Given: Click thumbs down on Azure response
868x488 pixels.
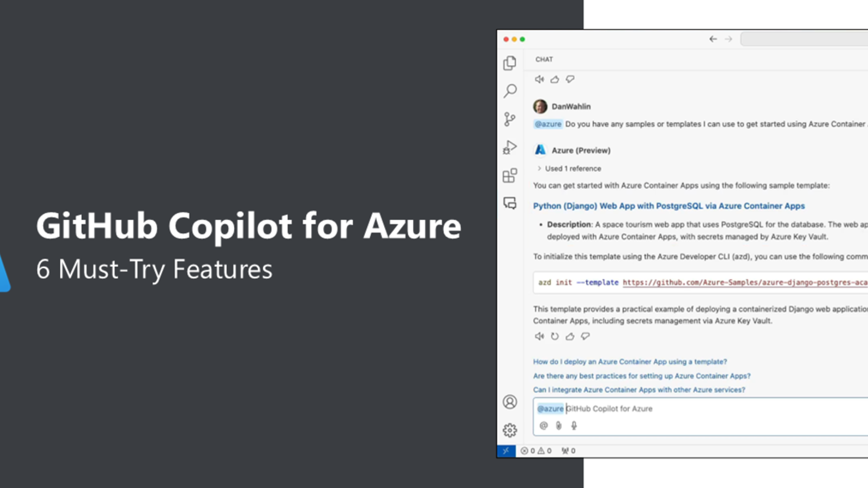Looking at the screenshot, I should click(x=585, y=336).
